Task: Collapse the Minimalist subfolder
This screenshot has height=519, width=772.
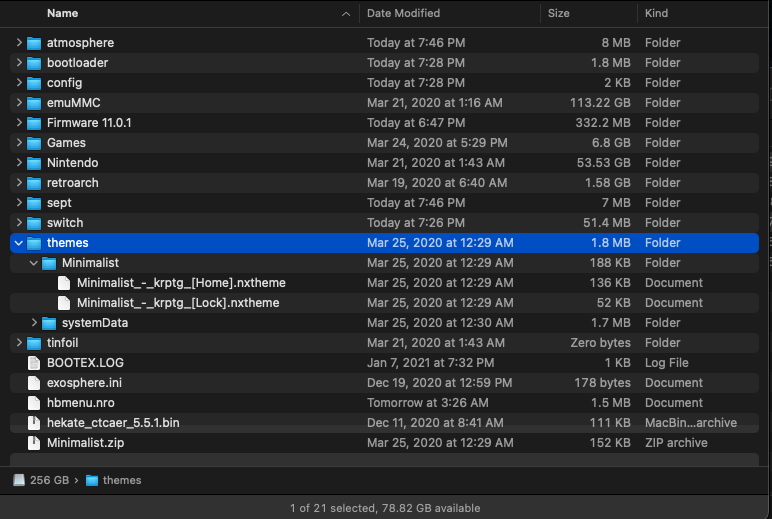Action: (33, 263)
